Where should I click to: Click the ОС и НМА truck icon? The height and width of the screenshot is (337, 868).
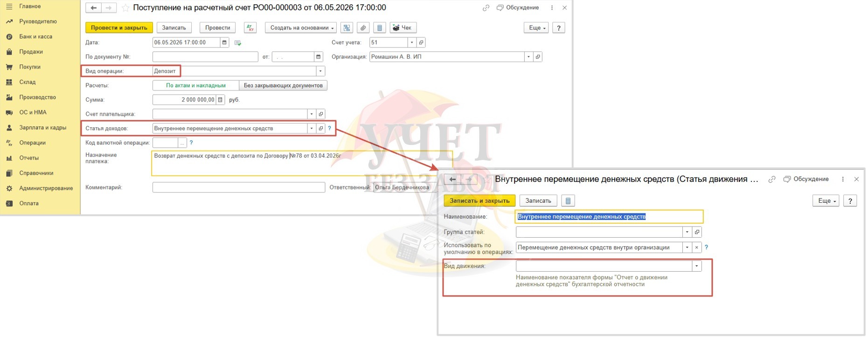[9, 112]
